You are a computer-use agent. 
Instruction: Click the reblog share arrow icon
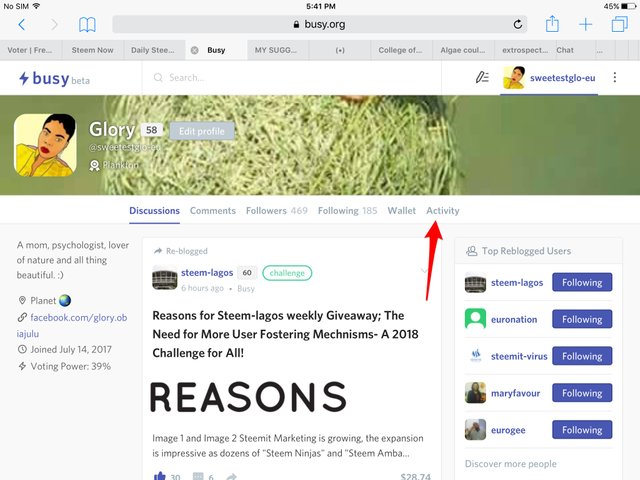(x=232, y=476)
